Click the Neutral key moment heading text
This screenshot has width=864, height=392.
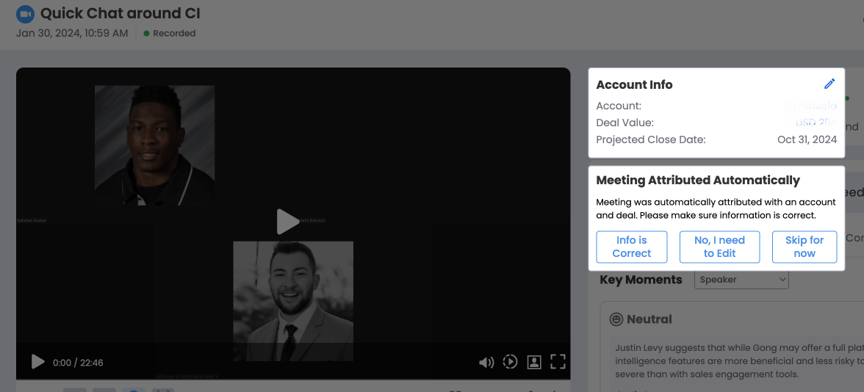[x=649, y=319]
